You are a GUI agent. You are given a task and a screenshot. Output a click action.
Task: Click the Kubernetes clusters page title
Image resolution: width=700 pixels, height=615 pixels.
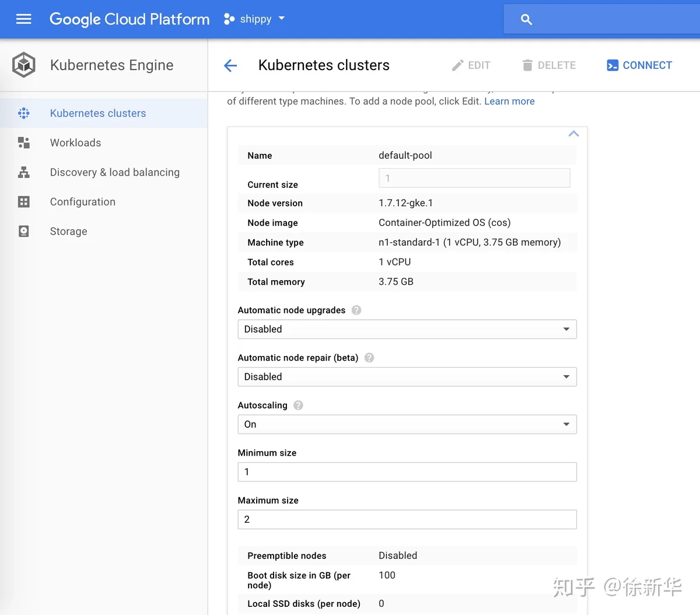click(324, 65)
